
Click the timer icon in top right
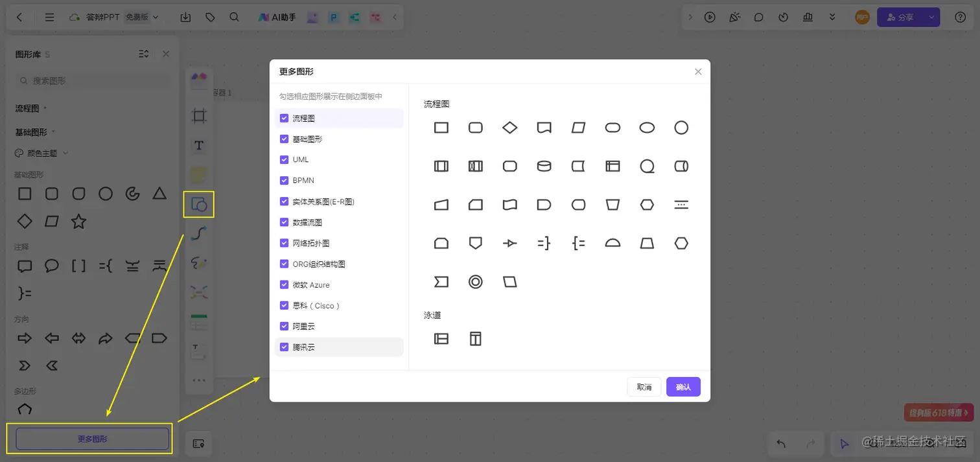click(x=783, y=17)
